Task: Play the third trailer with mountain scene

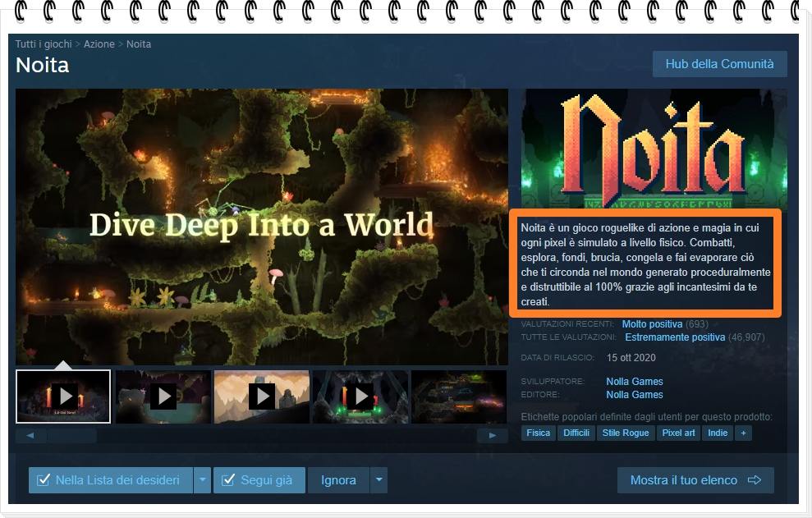Action: pos(261,397)
